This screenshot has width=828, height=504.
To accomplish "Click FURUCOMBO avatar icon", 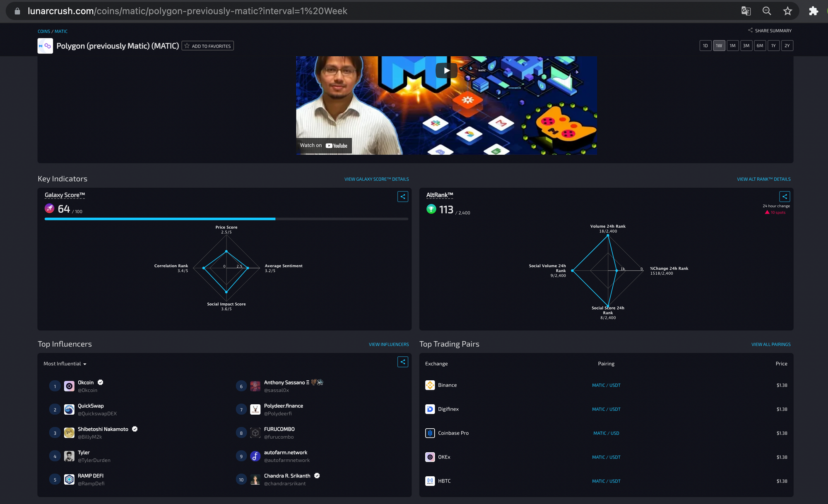I will tap(255, 433).
